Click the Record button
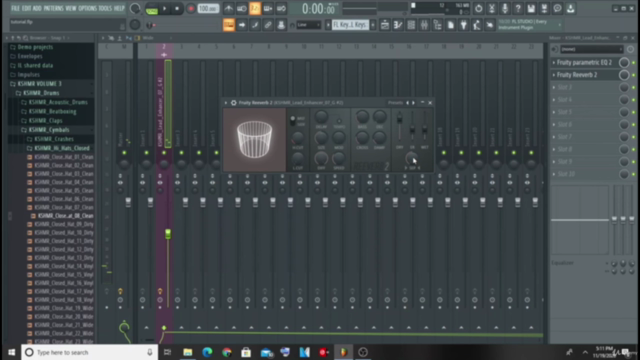 click(190, 8)
